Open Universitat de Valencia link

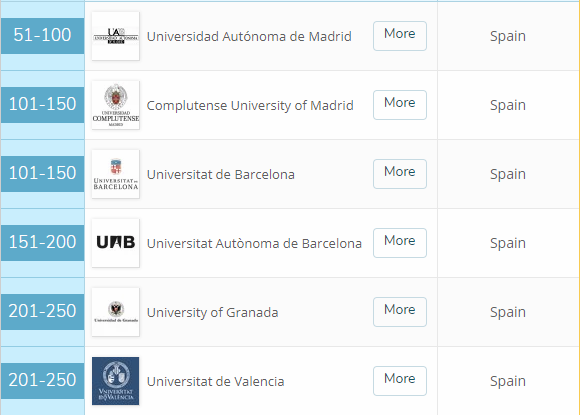point(215,381)
